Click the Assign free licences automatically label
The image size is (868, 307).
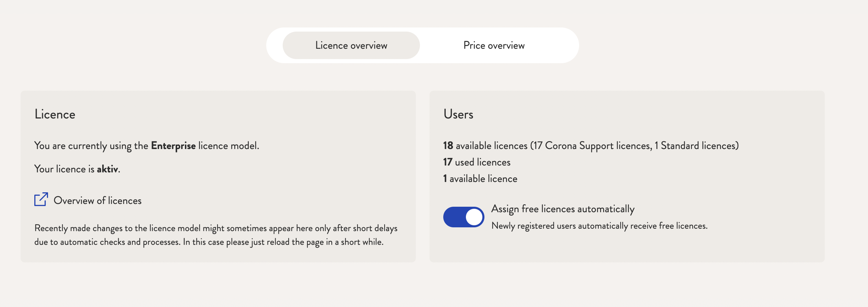[x=563, y=209]
